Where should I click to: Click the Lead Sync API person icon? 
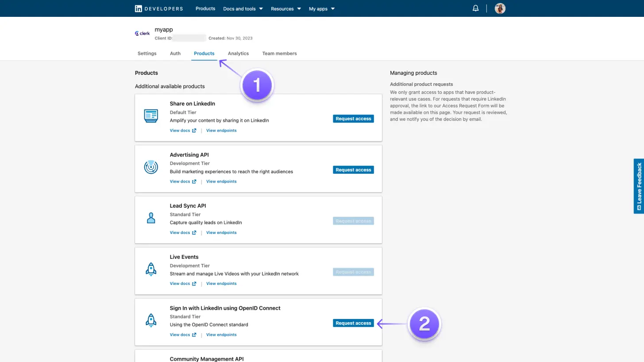pos(151,218)
